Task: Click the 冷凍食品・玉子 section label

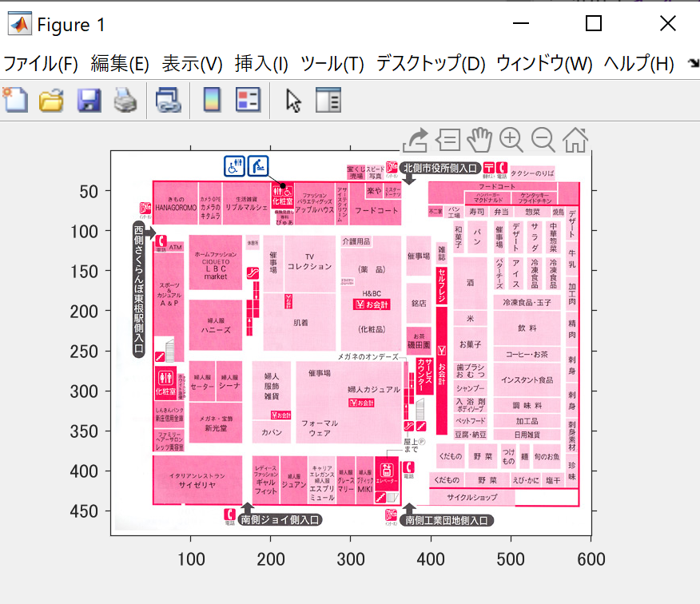Action: point(527,303)
